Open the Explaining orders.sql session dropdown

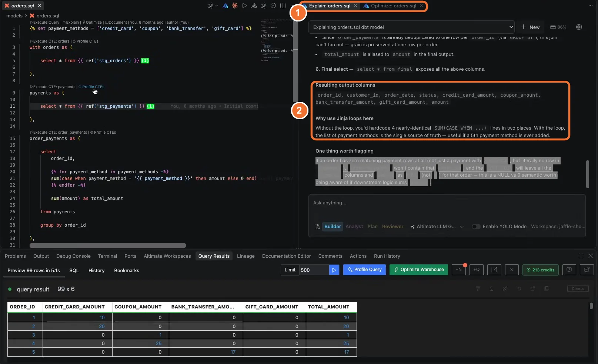[411, 27]
